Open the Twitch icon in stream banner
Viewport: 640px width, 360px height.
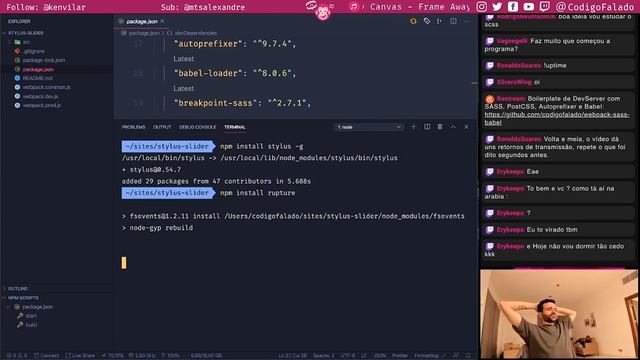(x=544, y=7)
